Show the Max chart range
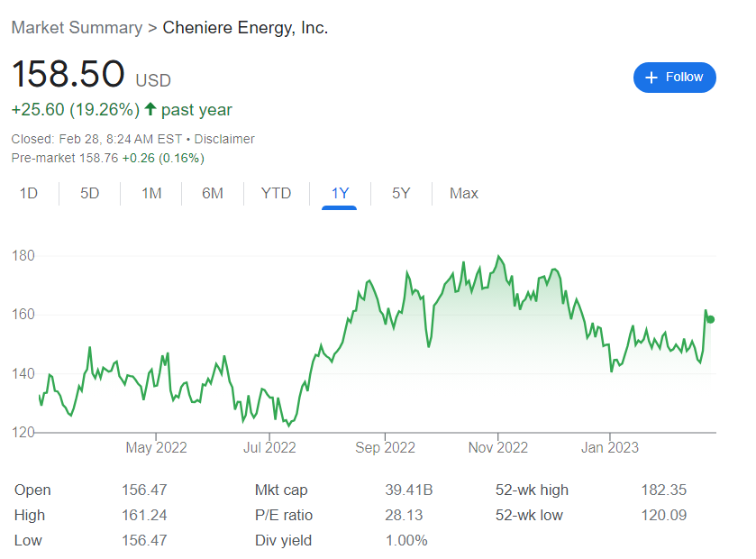756x559 pixels. (x=464, y=194)
